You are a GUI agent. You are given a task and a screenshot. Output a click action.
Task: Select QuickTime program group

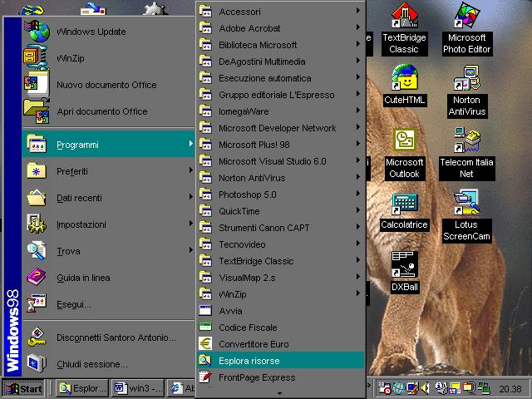click(x=280, y=211)
